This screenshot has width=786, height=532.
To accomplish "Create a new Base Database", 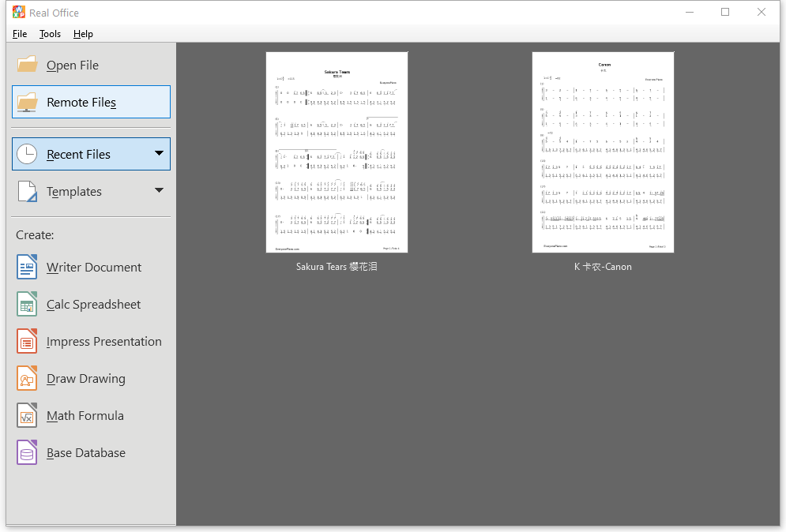I will (x=71, y=452).
